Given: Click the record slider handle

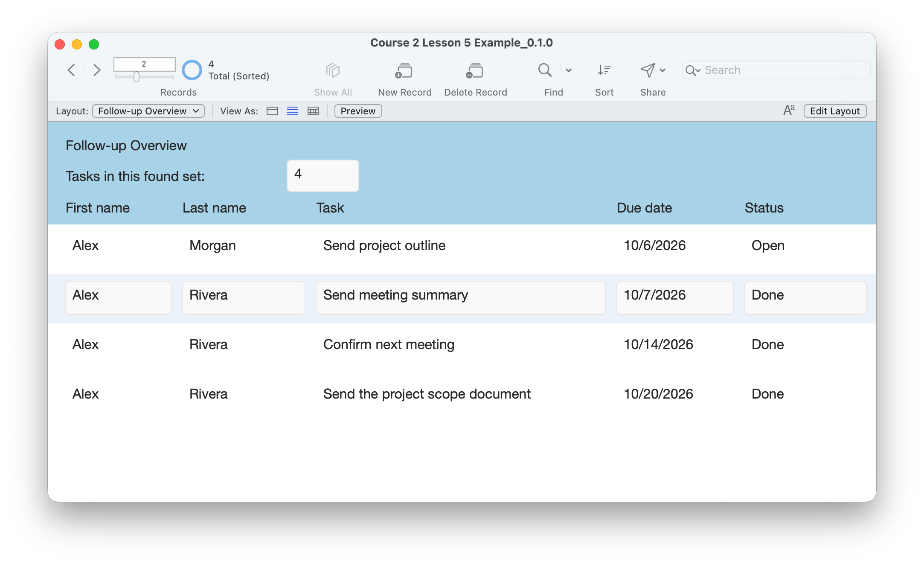Looking at the screenshot, I should click(x=137, y=77).
